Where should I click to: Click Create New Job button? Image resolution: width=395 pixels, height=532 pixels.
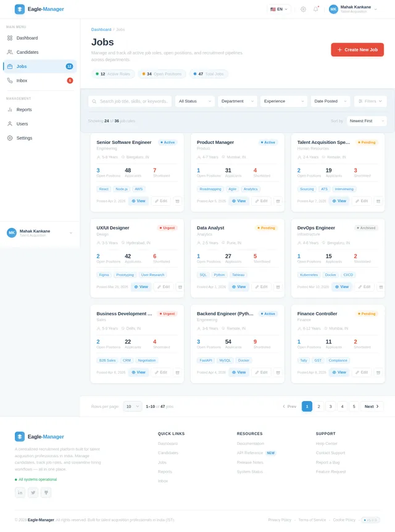357,49
